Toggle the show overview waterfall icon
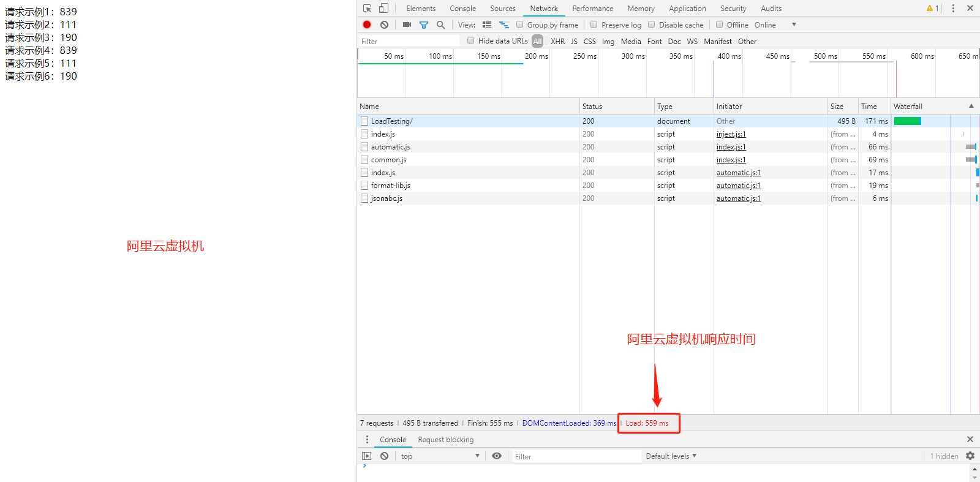This screenshot has width=980, height=482. pos(504,24)
